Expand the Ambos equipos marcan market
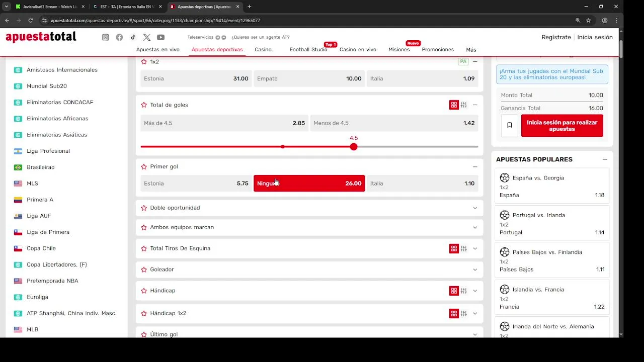The height and width of the screenshot is (362, 644). point(475,228)
